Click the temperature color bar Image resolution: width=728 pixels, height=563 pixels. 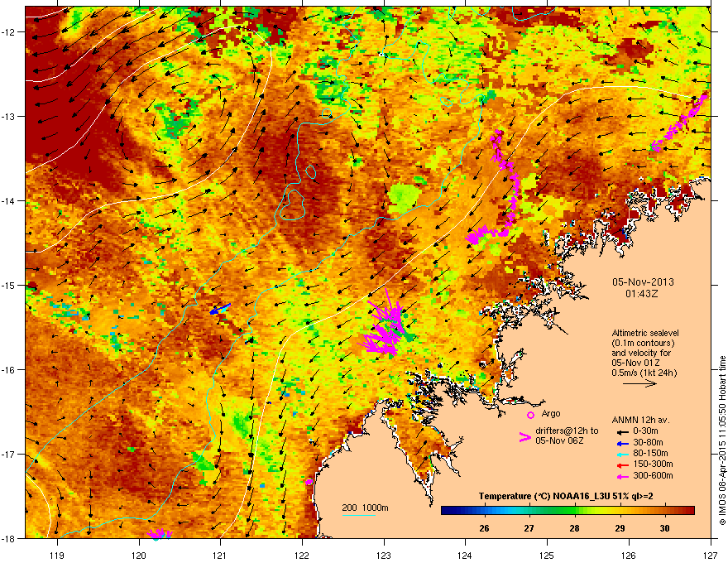tap(568, 510)
